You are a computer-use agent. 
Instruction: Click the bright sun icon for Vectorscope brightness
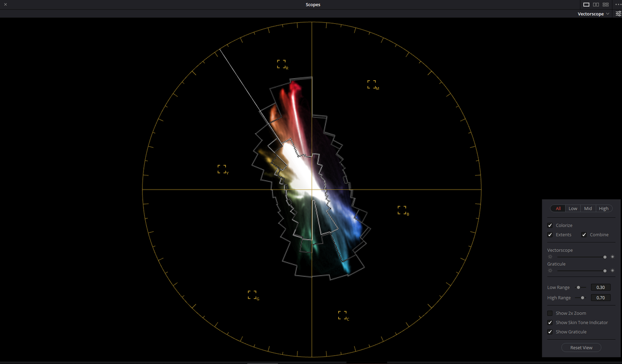(612, 257)
